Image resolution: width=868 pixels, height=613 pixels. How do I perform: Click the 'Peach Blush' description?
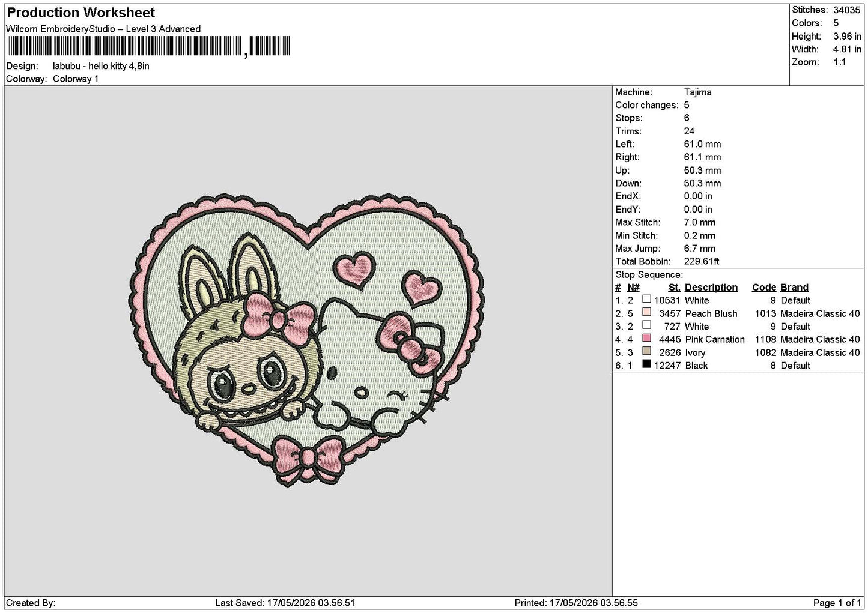[x=711, y=313]
